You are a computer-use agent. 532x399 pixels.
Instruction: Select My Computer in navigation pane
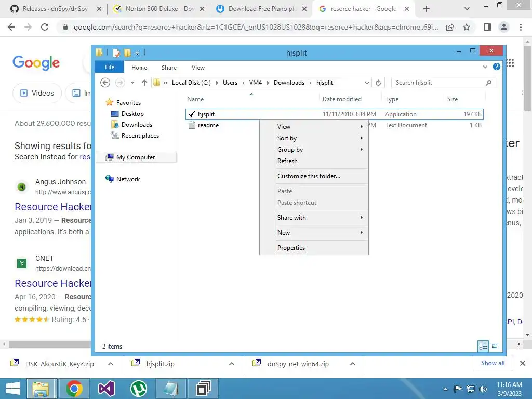click(x=136, y=157)
